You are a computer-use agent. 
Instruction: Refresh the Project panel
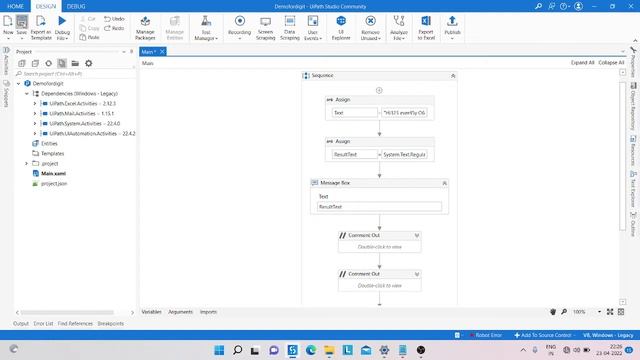(x=49, y=63)
